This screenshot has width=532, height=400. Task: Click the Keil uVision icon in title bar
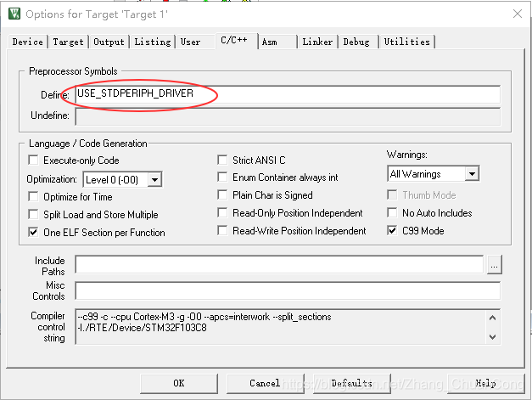(14, 14)
